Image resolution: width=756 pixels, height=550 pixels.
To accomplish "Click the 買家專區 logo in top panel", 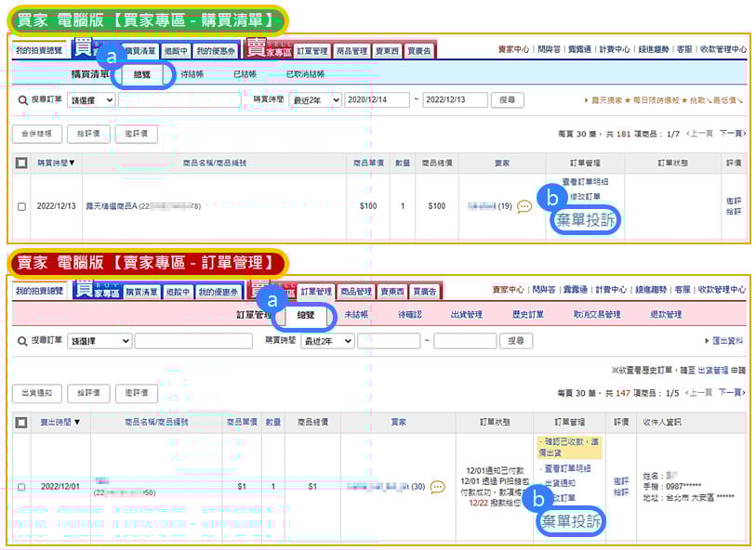I will (97, 49).
